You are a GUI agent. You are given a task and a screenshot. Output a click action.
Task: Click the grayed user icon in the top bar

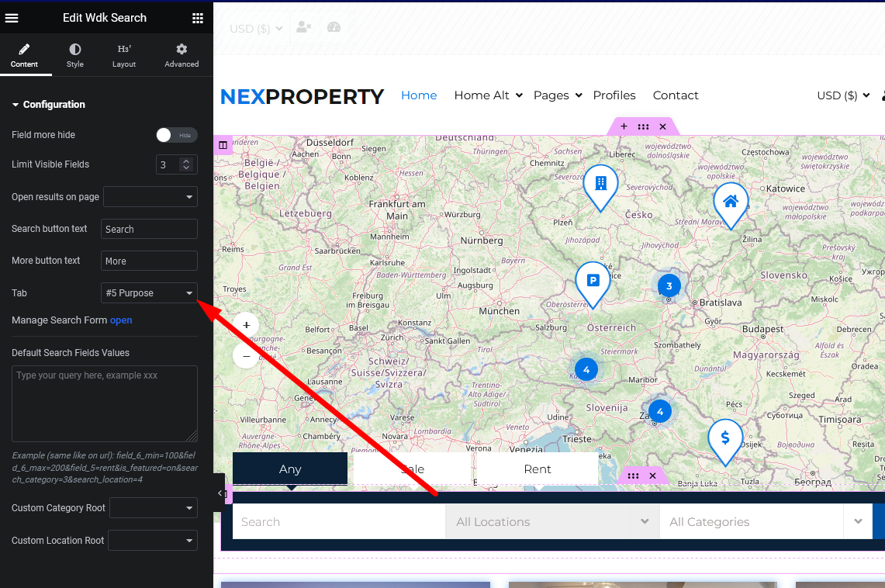[x=302, y=27]
